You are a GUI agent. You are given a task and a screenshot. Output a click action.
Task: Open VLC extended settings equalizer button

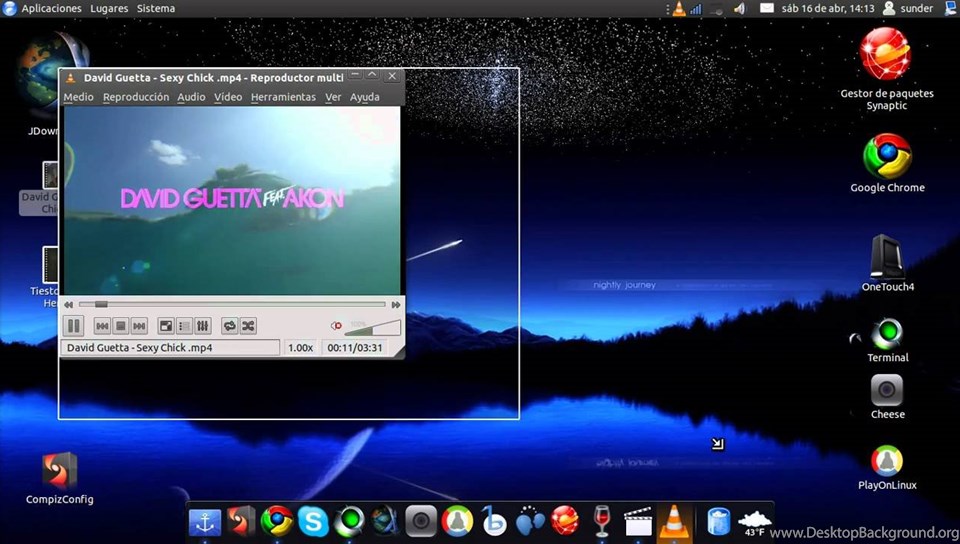[x=203, y=326]
